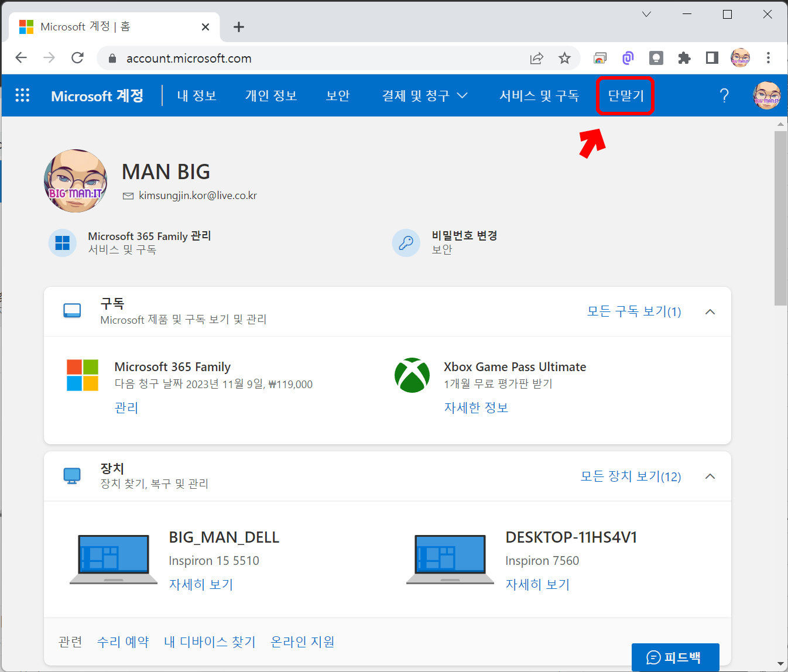Click the BIG_MAN_DELL laptop image
The width and height of the screenshot is (788, 672).
114,559
